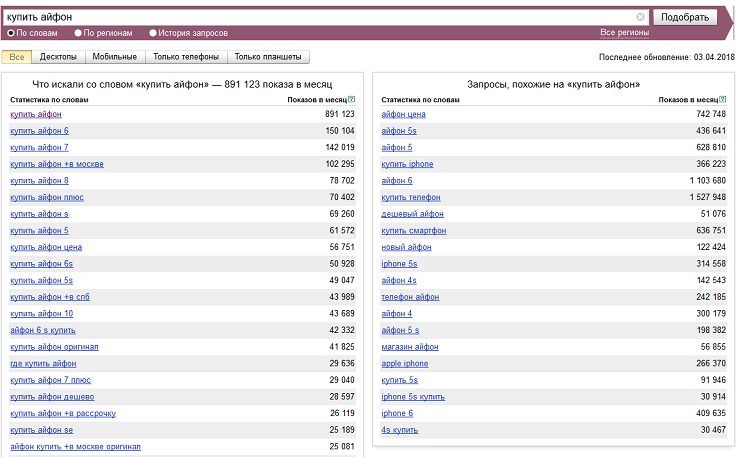
Task: Open the 'купить смартфон' link
Action: click(414, 230)
